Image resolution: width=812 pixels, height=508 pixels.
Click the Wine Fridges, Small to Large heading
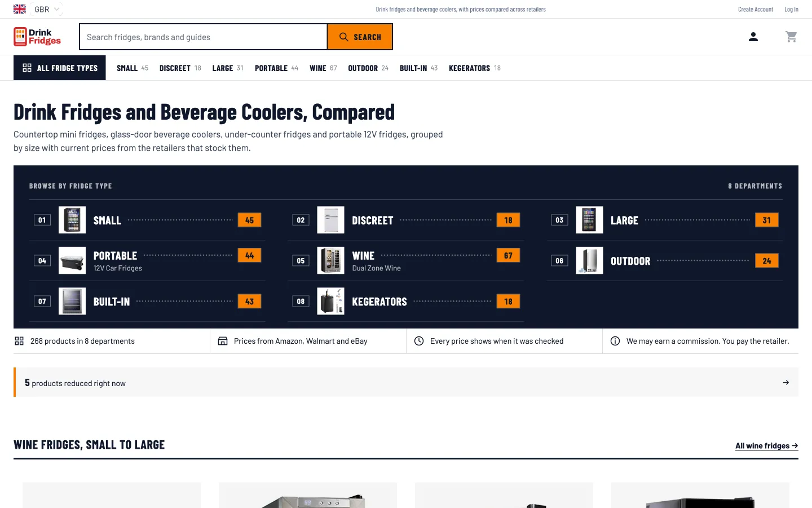(89, 445)
